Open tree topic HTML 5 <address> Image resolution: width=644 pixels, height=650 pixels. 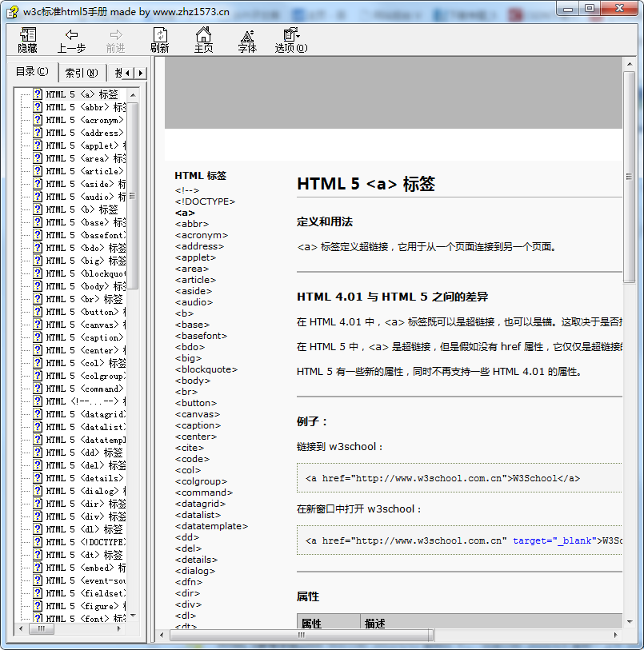[x=85, y=133]
